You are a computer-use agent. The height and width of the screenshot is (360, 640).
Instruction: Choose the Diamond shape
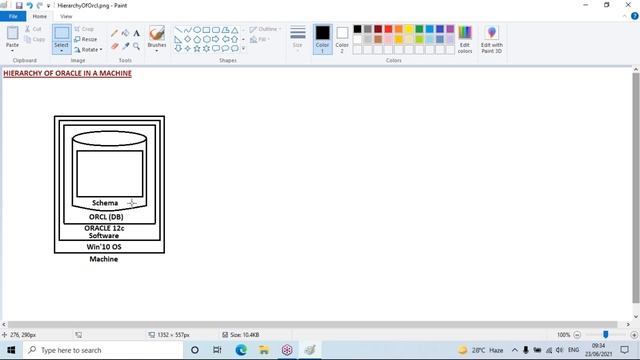[187, 39]
